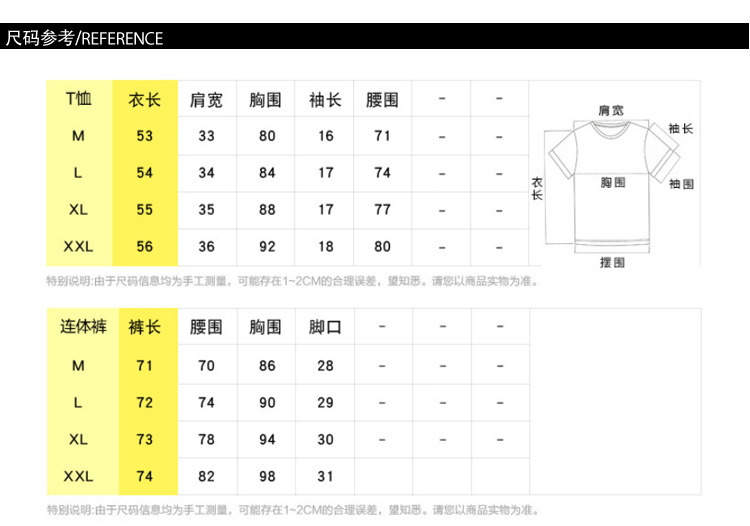Click the XXL 衣长 value 56
This screenshot has height=526, width=750.
point(145,247)
